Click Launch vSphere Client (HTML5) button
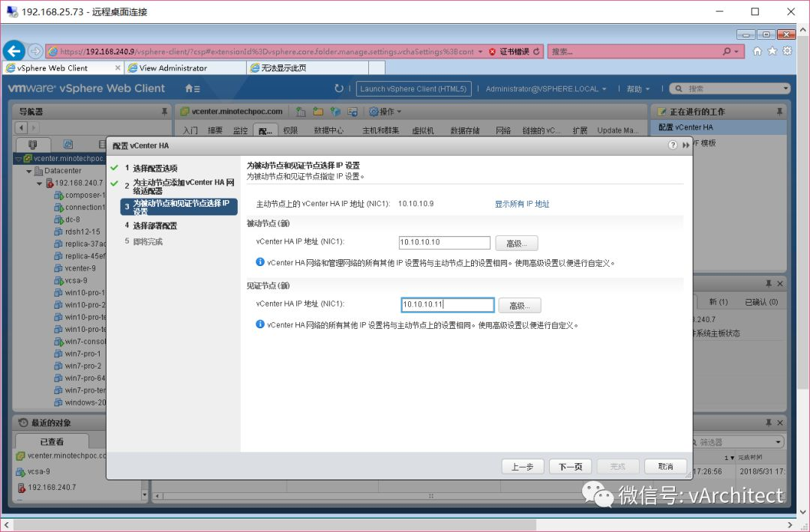The image size is (810, 532). pos(413,88)
